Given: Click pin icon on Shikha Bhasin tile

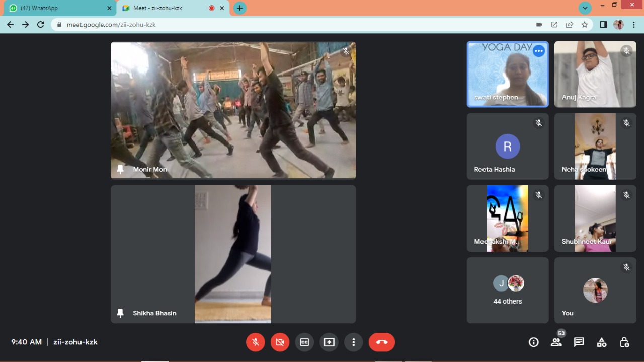Looking at the screenshot, I should pyautogui.click(x=120, y=313).
